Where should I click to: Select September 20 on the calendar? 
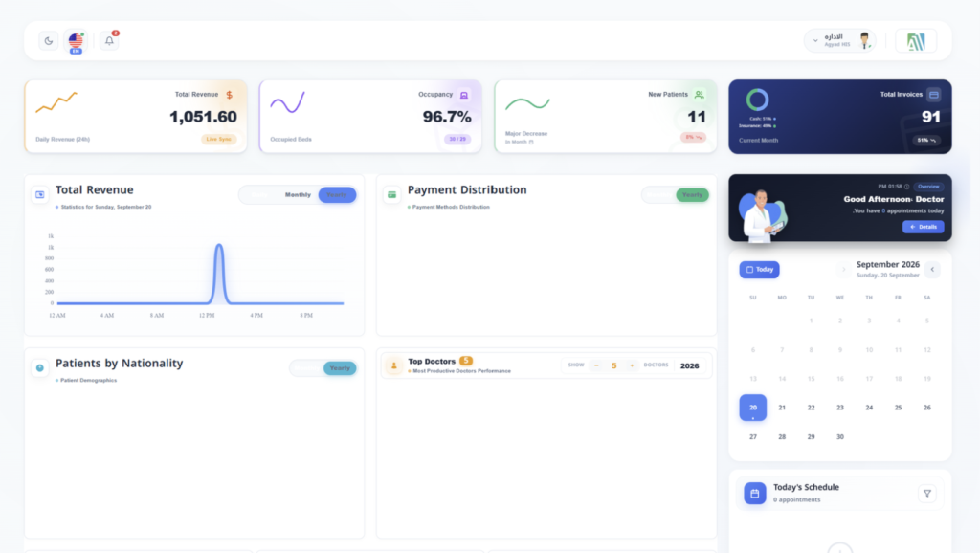coord(752,408)
